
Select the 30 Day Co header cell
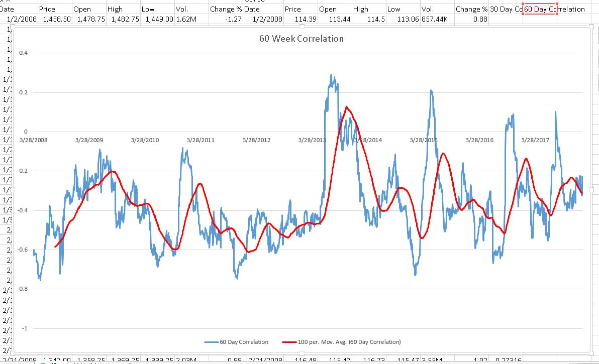tap(507, 9)
